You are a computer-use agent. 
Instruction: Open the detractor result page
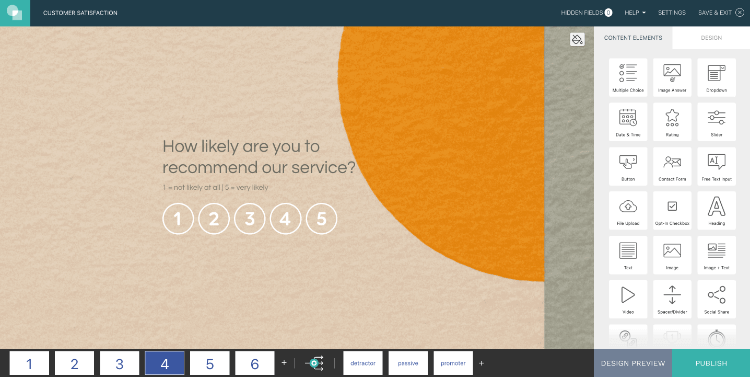pyautogui.click(x=363, y=363)
